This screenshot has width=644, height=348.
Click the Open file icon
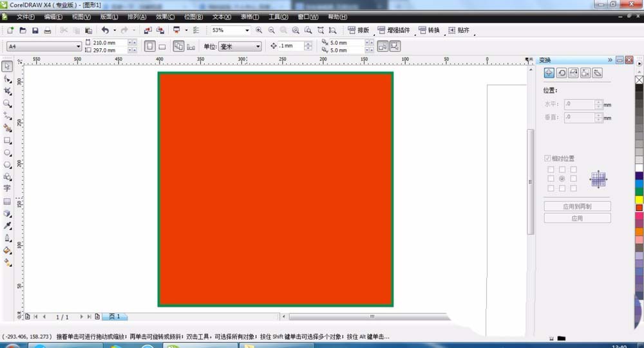coord(23,30)
